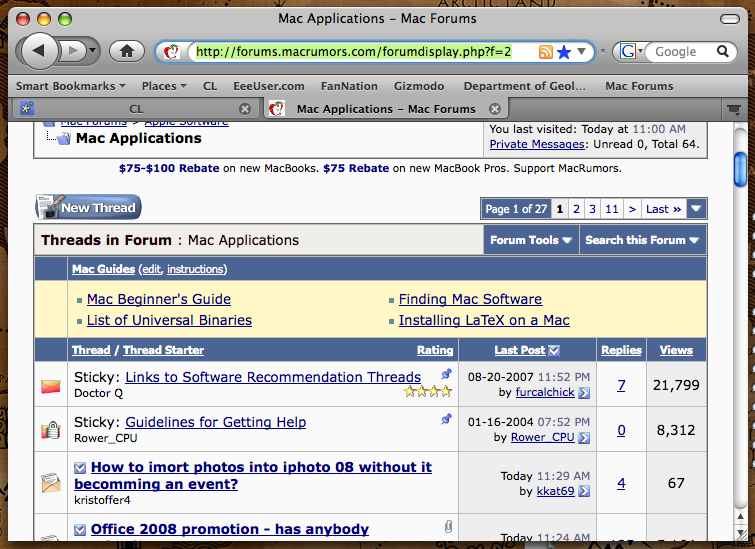This screenshot has height=549, width=755.
Task: Go to the Home page button
Action: pos(127,51)
